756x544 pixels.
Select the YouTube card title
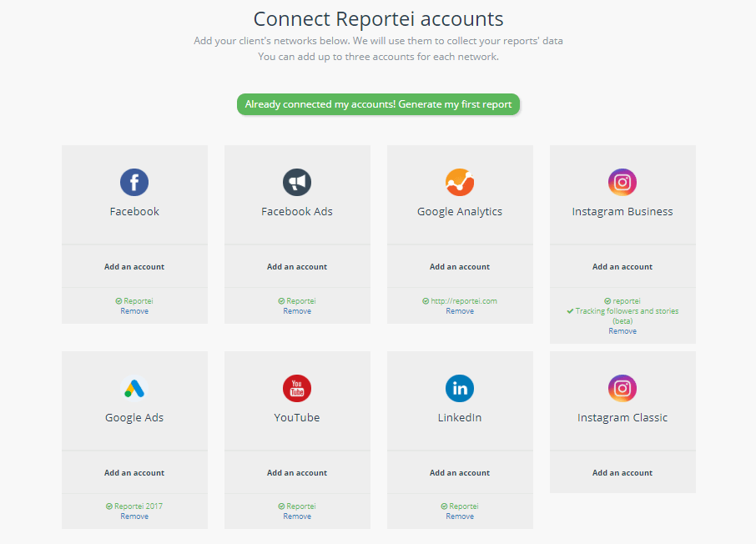coord(297,417)
